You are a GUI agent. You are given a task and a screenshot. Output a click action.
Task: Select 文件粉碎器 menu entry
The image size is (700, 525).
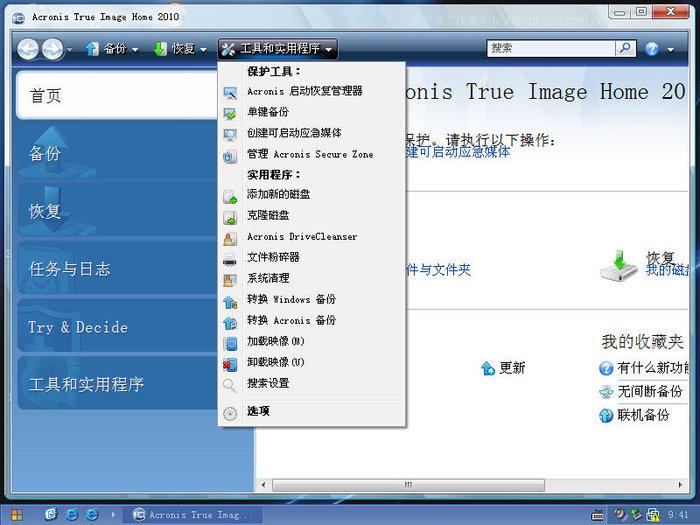[312, 258]
